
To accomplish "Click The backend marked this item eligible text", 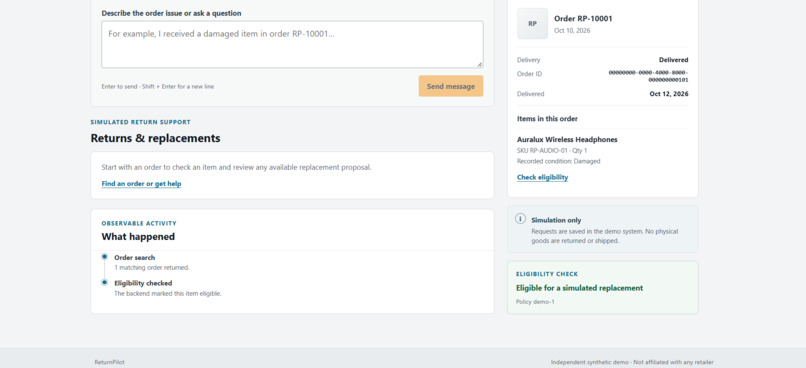I will [168, 293].
